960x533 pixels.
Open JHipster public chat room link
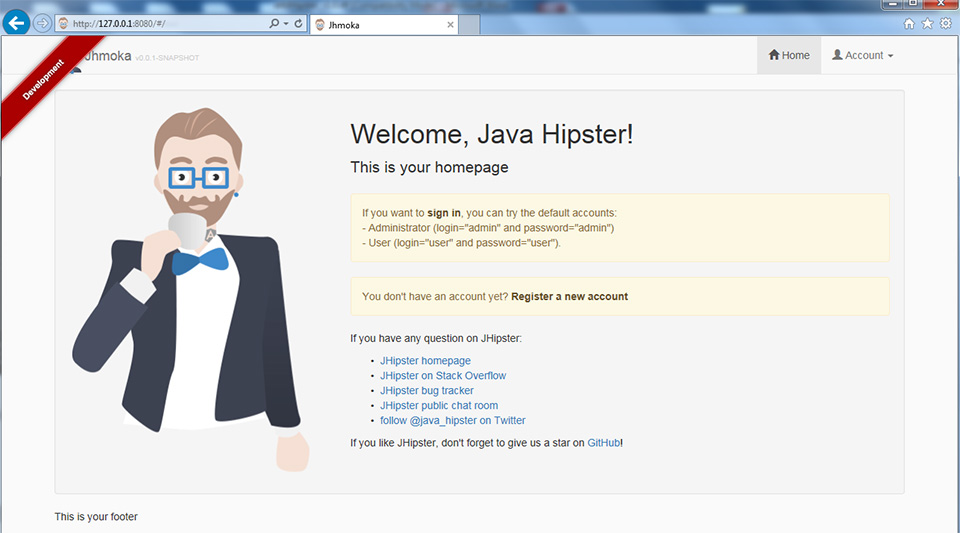(439, 406)
